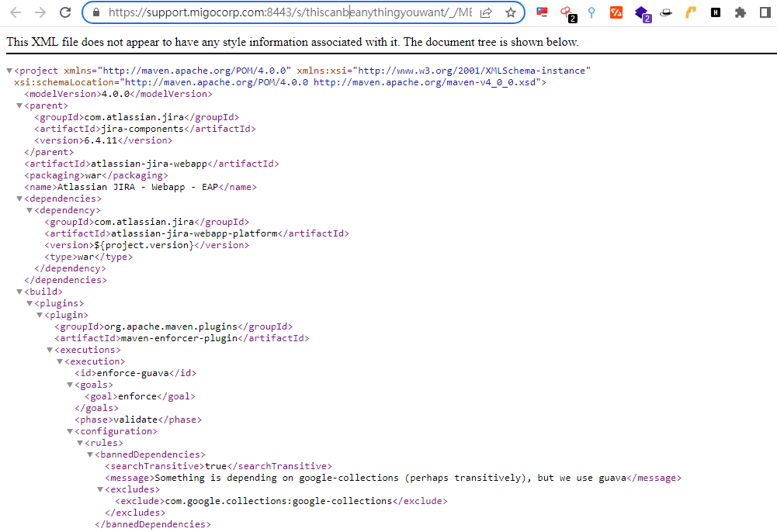Image resolution: width=777 pixels, height=532 pixels.
Task: Open the black H extension icon
Action: [716, 12]
